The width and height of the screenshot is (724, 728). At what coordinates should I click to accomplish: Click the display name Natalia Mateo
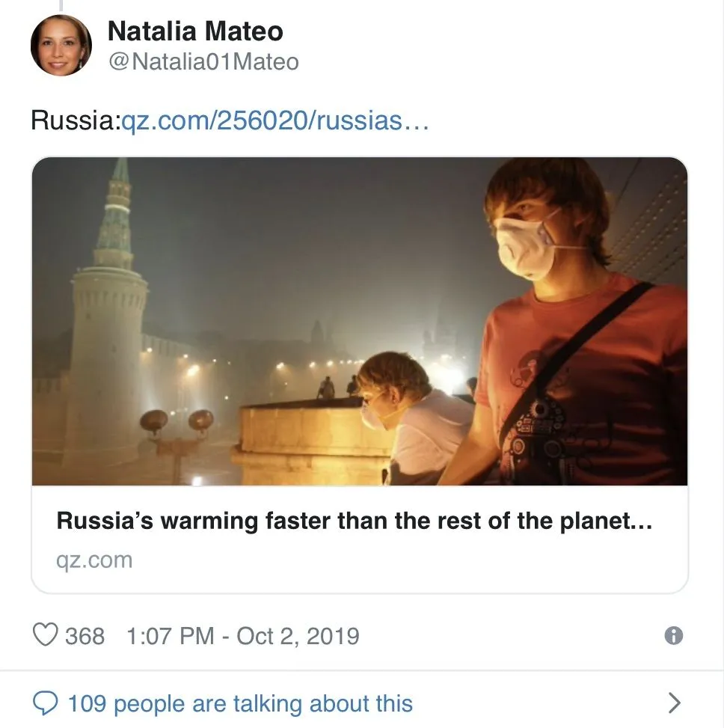point(195,31)
